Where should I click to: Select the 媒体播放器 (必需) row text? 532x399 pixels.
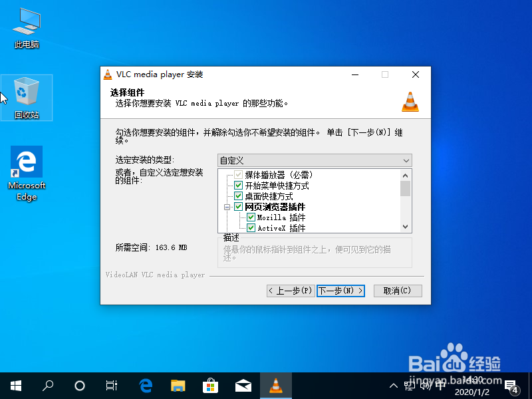pyautogui.click(x=279, y=175)
